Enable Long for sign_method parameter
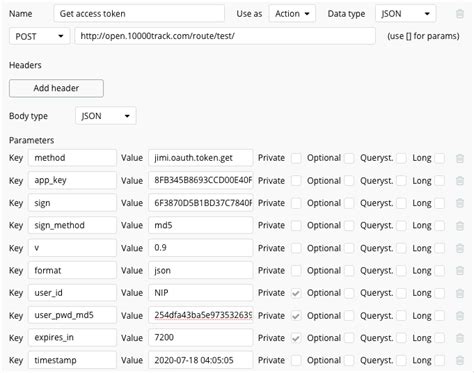 click(x=439, y=226)
